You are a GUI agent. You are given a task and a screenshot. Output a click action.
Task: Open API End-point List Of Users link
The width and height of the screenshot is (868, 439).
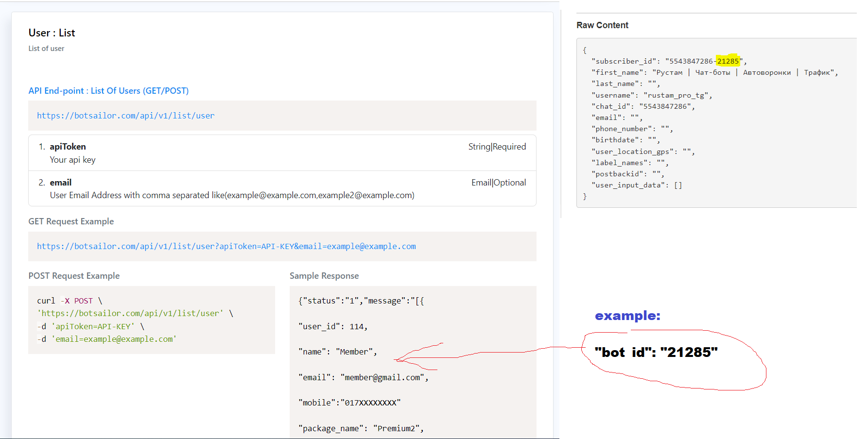108,91
